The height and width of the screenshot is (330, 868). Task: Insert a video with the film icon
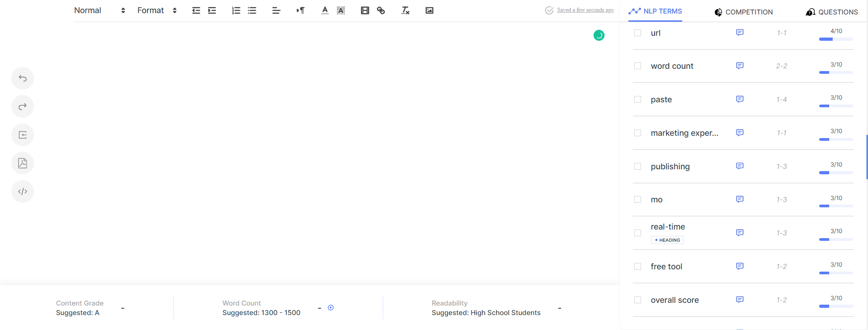[x=365, y=10]
